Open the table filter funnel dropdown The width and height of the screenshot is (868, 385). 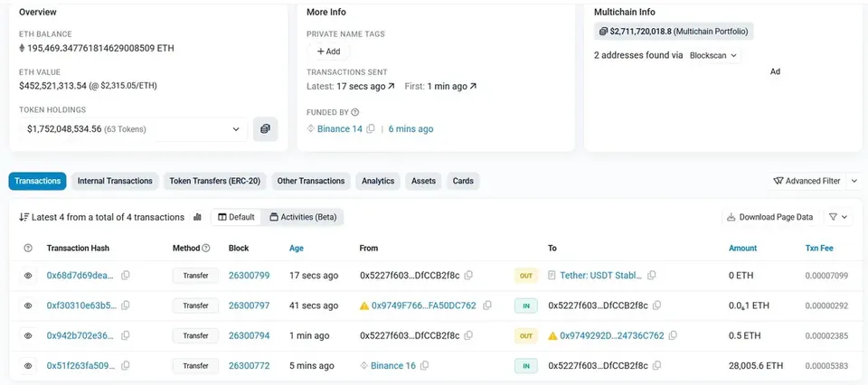click(838, 218)
